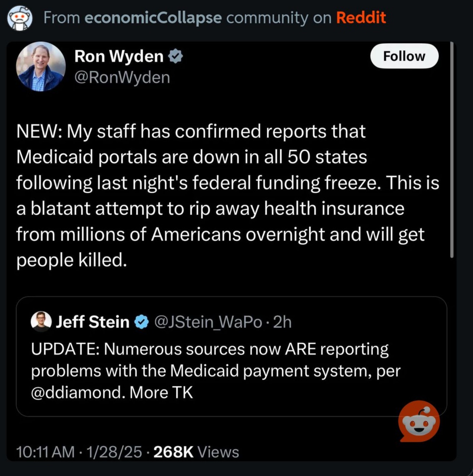Click the @ddiamond mention
473x476 pixels.
click(77, 393)
